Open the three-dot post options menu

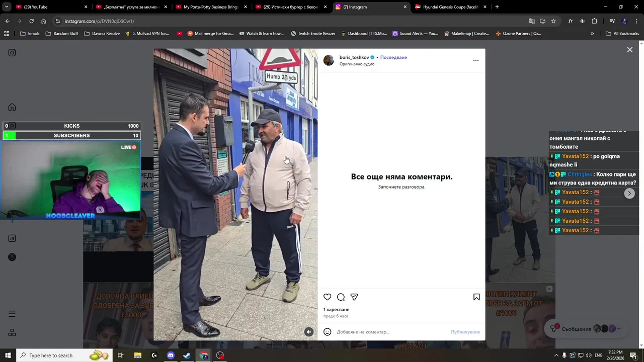[x=476, y=60]
